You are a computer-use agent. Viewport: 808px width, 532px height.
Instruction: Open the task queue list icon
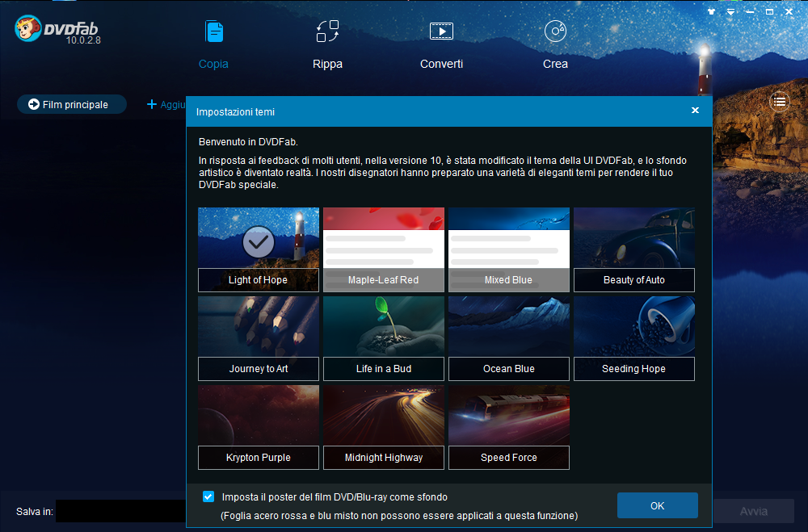coord(780,102)
